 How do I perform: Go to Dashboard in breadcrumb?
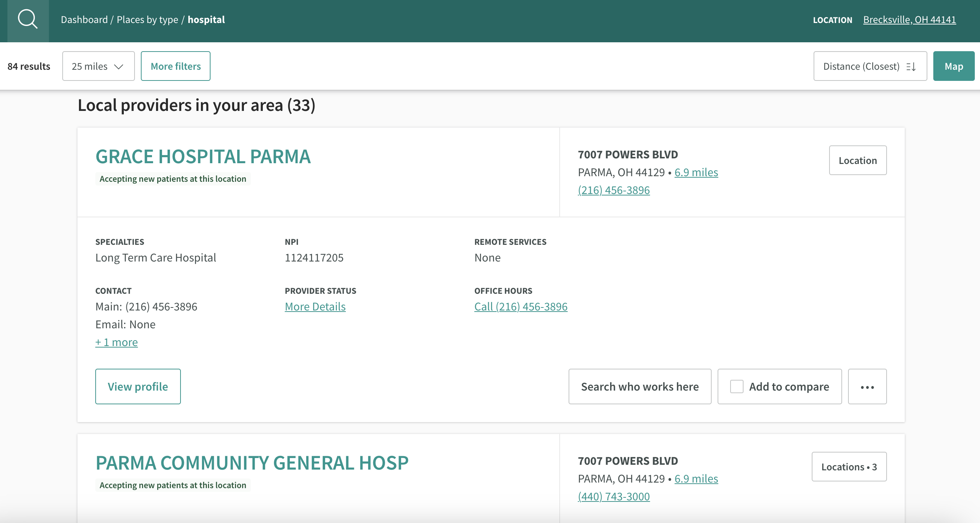coord(84,19)
